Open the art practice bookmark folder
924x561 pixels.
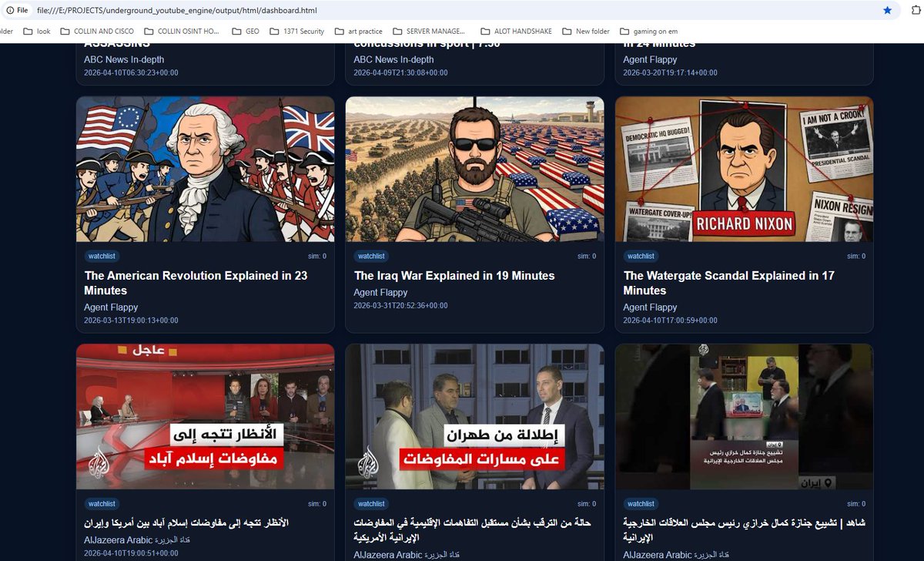pos(358,32)
